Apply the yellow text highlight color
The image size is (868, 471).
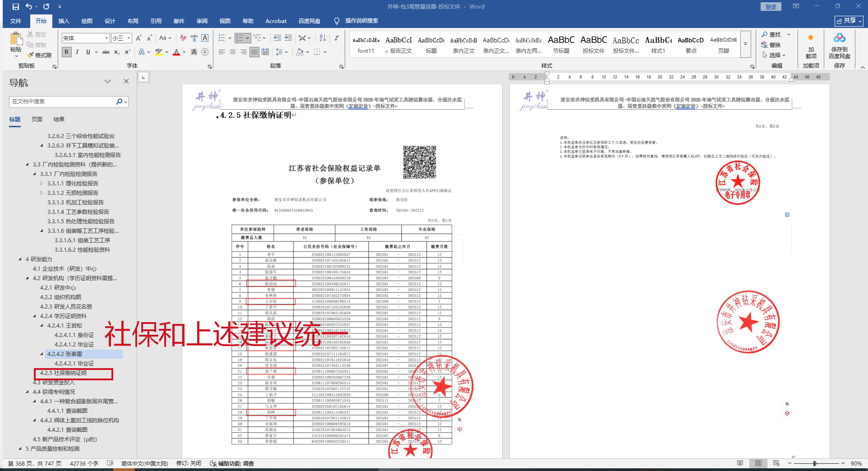pos(159,52)
